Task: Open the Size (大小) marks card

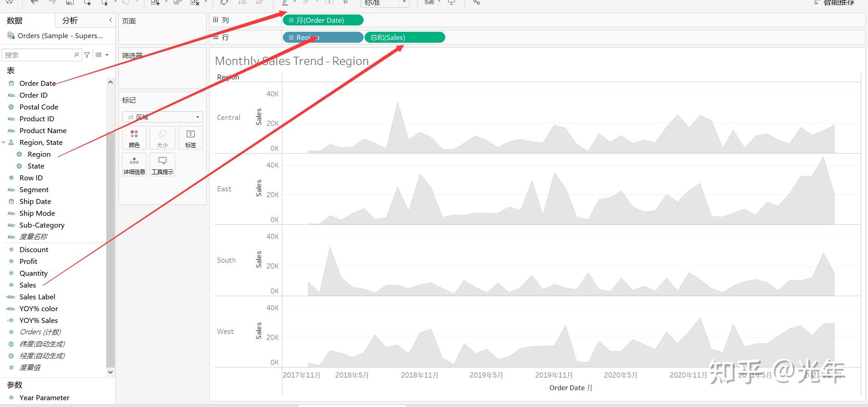Action: click(x=163, y=138)
